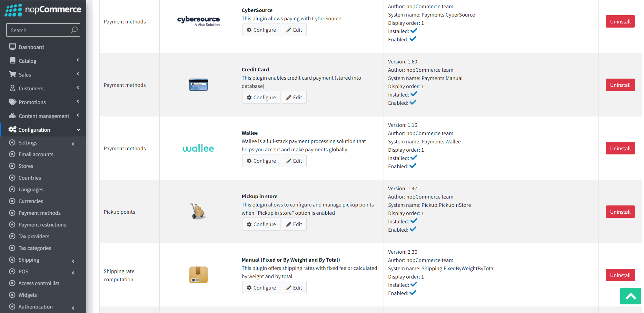644x313 pixels.
Task: Navigate to Tax providers
Action: [33, 236]
